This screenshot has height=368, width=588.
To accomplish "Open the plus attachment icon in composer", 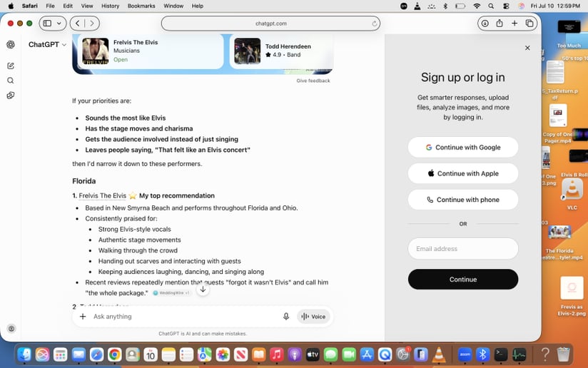I will tap(83, 317).
